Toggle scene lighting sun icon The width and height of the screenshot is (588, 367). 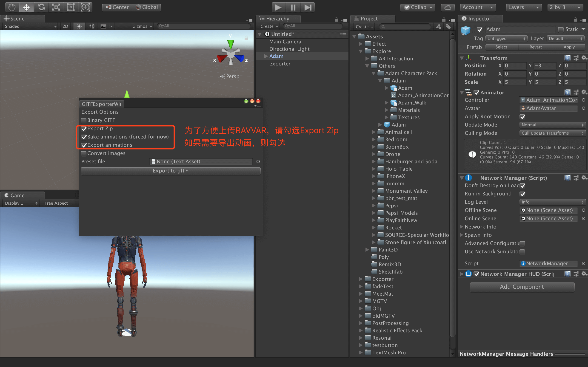click(x=79, y=26)
